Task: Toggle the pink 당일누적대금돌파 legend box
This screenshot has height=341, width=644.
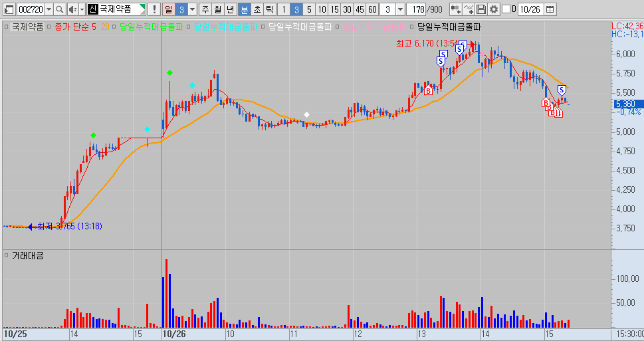Action: pos(337,27)
